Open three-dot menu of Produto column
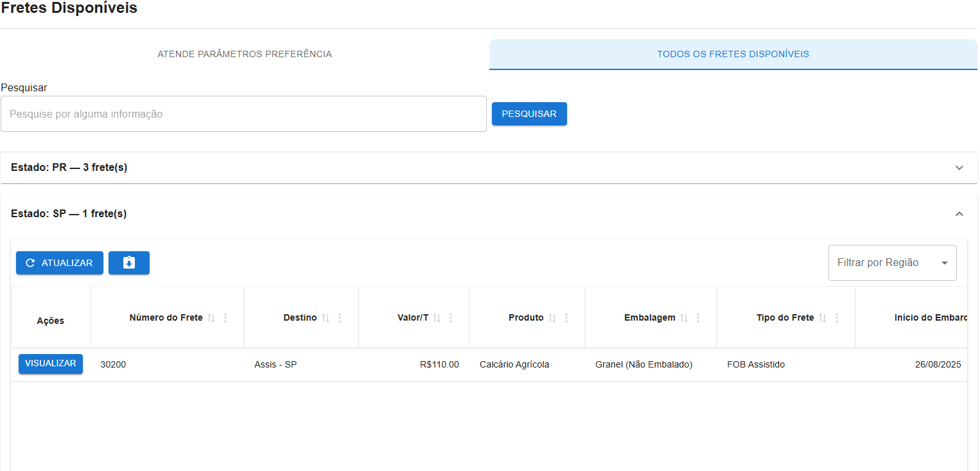Viewport: 980px width, 471px height. (566, 318)
